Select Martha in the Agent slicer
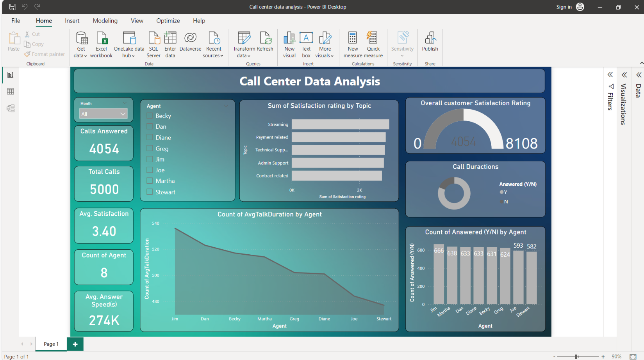This screenshot has height=360, width=644. 149,181
